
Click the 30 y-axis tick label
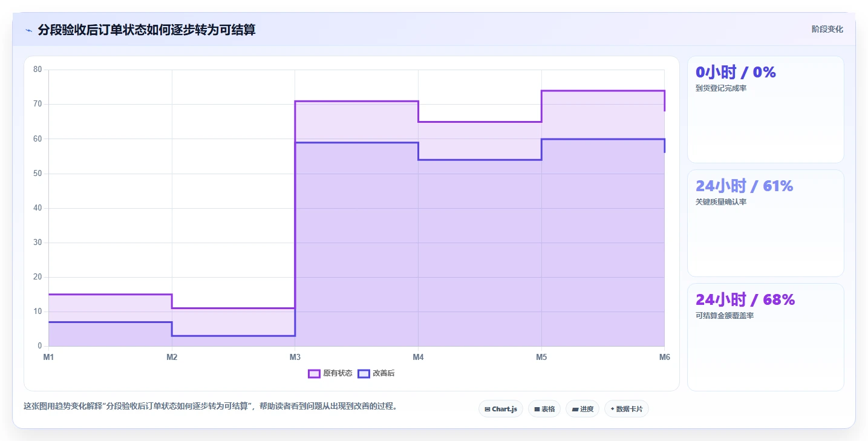coord(38,243)
